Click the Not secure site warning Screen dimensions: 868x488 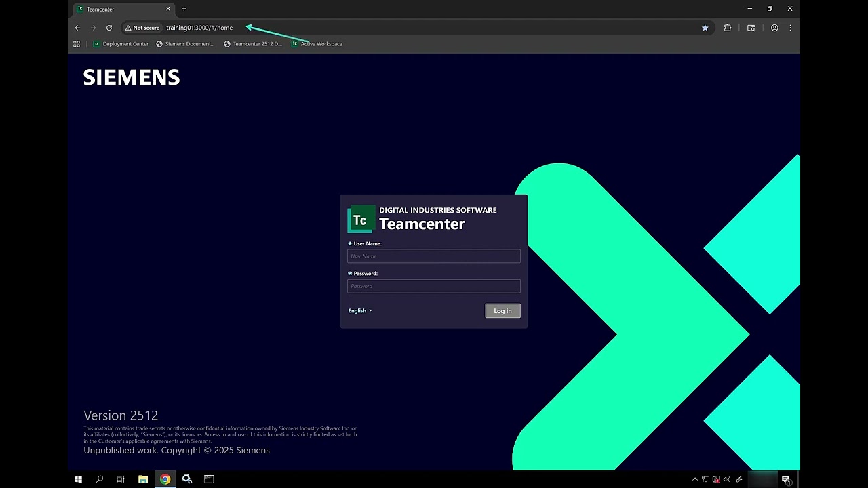click(x=142, y=28)
